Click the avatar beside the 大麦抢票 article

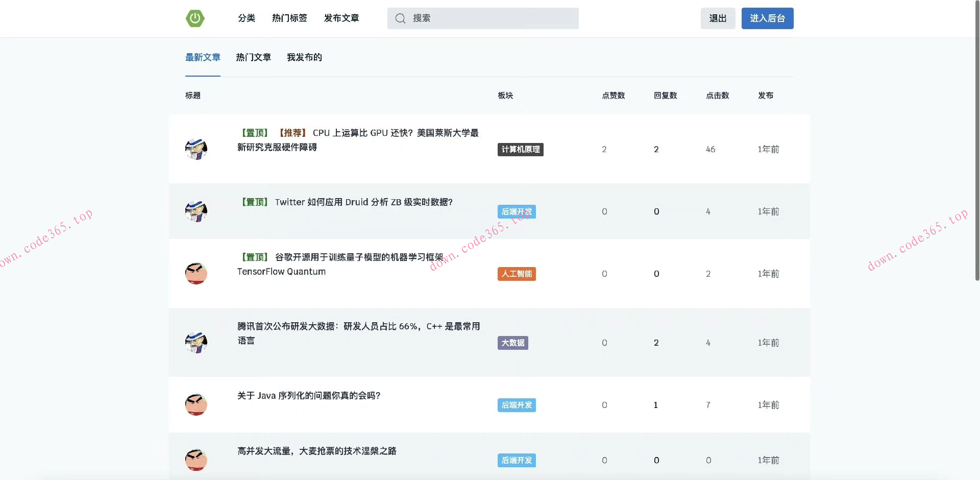pos(196,460)
